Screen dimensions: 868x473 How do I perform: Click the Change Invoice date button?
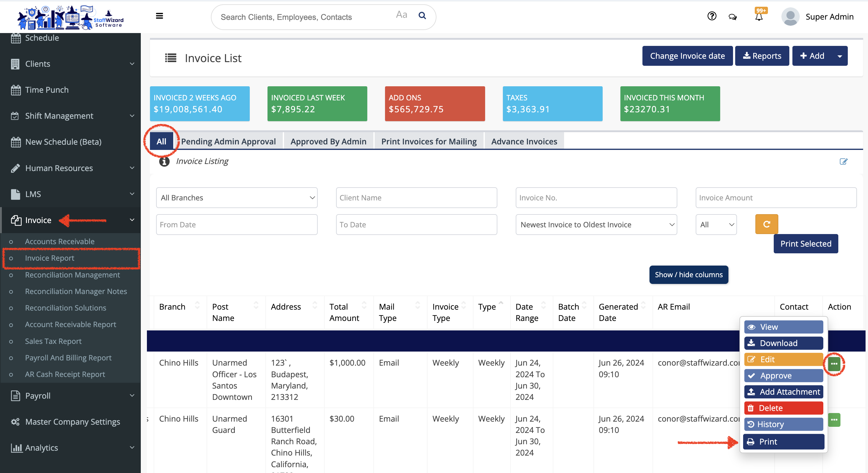pyautogui.click(x=687, y=56)
